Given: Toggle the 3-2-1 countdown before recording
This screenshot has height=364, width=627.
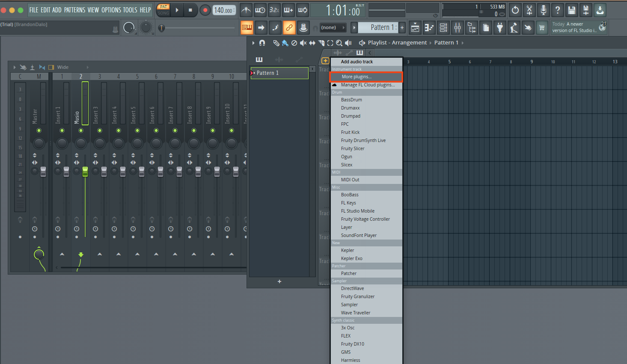Looking at the screenshot, I should click(274, 10).
